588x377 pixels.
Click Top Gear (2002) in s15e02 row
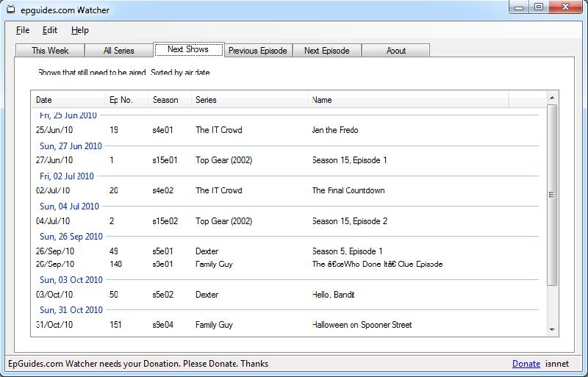[x=224, y=221]
